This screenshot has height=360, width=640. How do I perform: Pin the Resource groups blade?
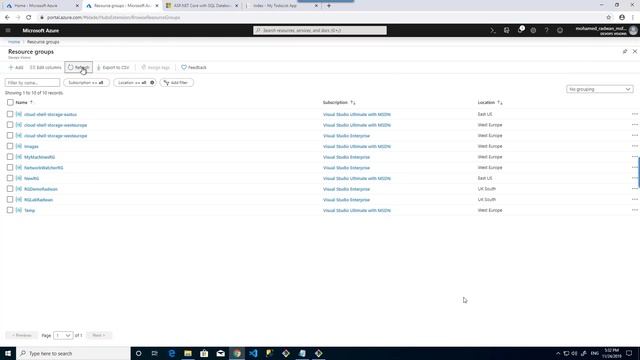click(x=625, y=51)
